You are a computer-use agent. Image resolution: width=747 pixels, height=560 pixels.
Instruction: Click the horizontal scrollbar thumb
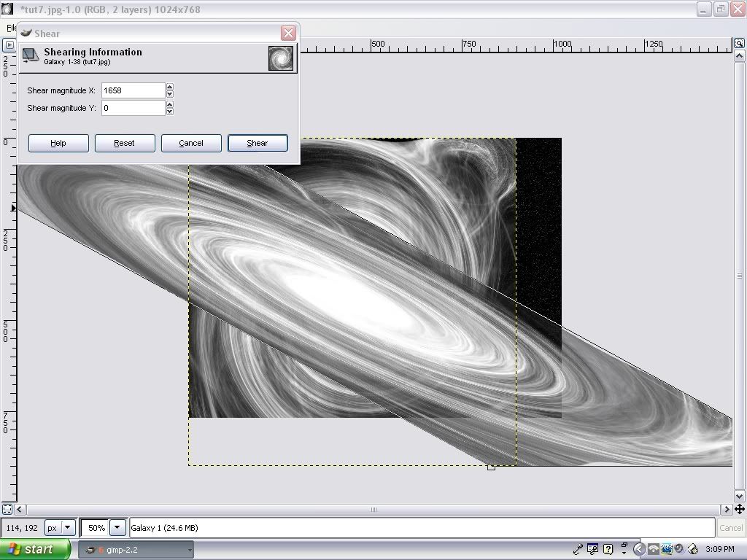click(373, 509)
